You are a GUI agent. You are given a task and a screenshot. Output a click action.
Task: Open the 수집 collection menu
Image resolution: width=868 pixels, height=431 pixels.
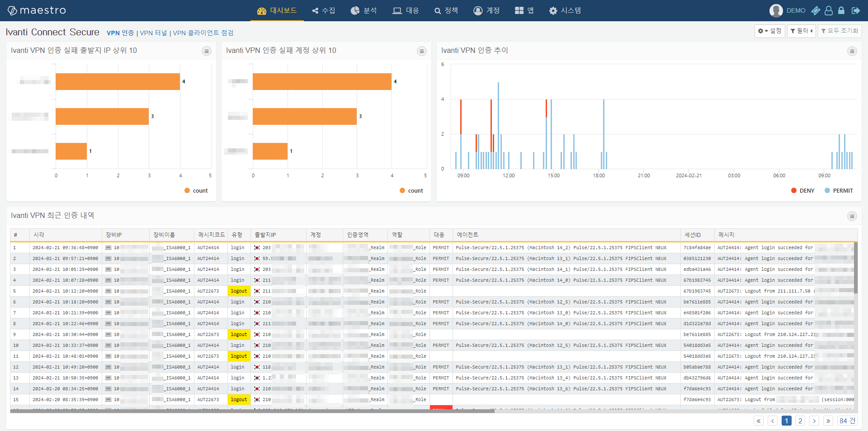pyautogui.click(x=324, y=10)
